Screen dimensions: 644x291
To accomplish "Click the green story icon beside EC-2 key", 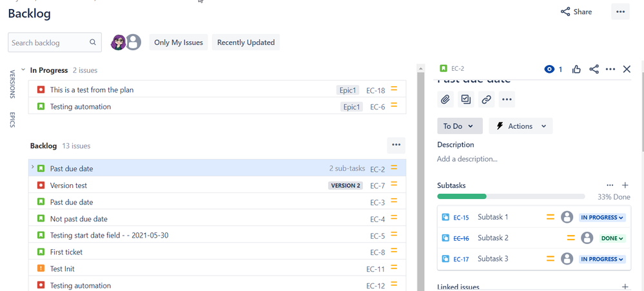I will pos(443,68).
